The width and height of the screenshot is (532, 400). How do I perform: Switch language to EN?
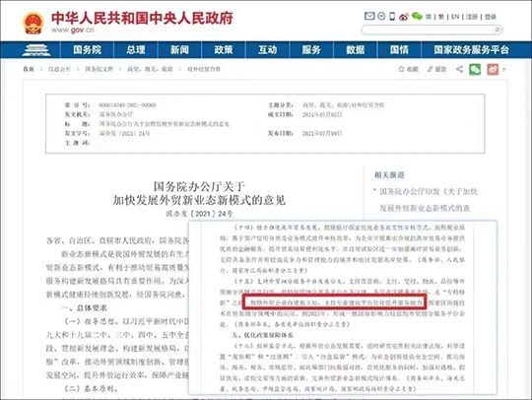click(x=455, y=17)
